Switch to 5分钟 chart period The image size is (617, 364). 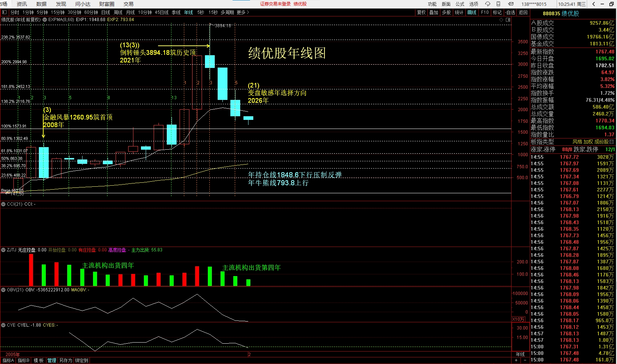42,12
